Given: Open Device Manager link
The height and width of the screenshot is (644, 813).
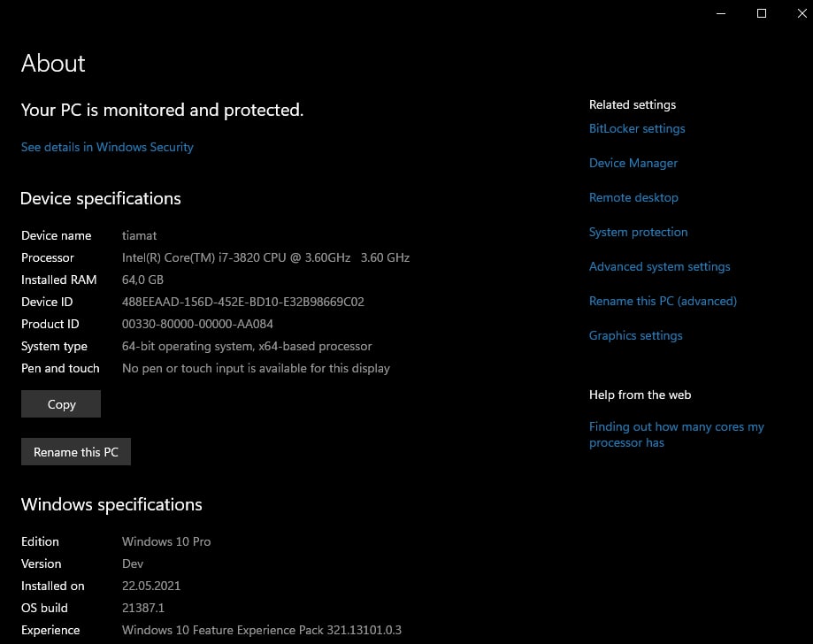Looking at the screenshot, I should (x=633, y=163).
